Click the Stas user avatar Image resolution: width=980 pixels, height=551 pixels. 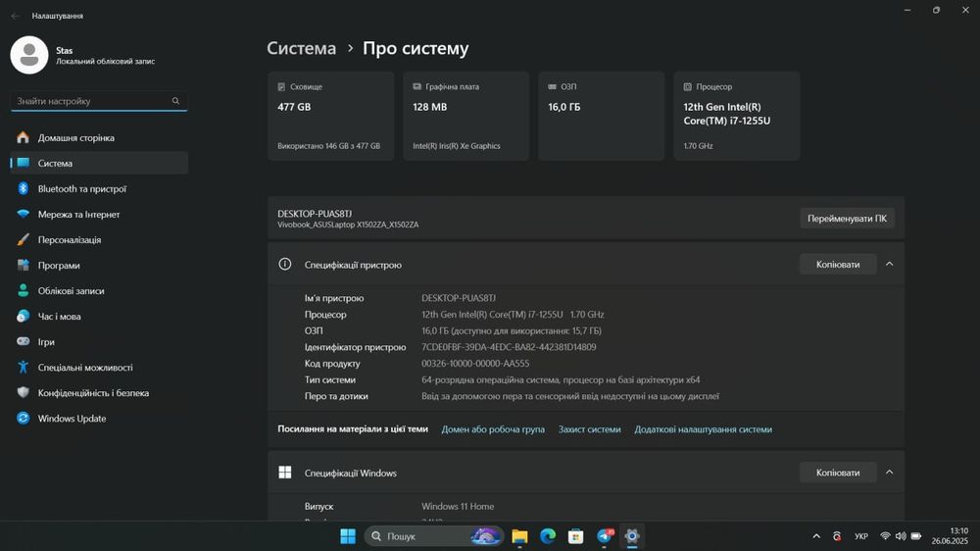point(29,55)
